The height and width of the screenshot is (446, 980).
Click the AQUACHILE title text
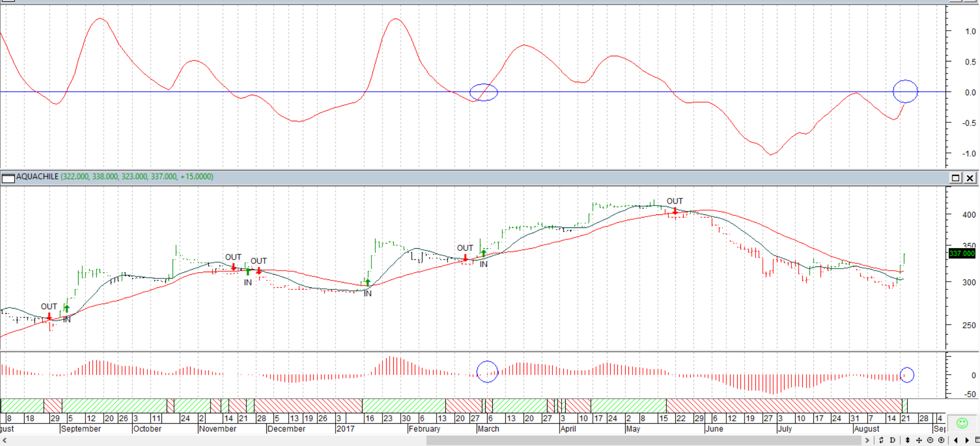tap(37, 177)
